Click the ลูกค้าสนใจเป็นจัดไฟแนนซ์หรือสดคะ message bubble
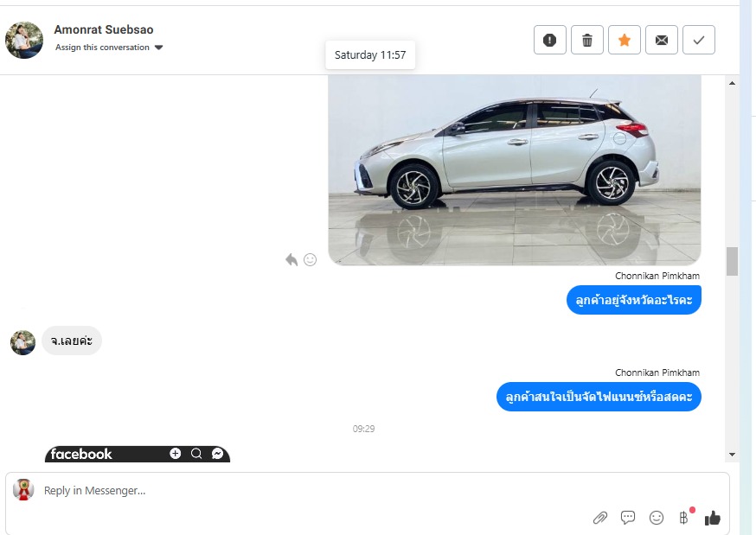 pyautogui.click(x=599, y=397)
